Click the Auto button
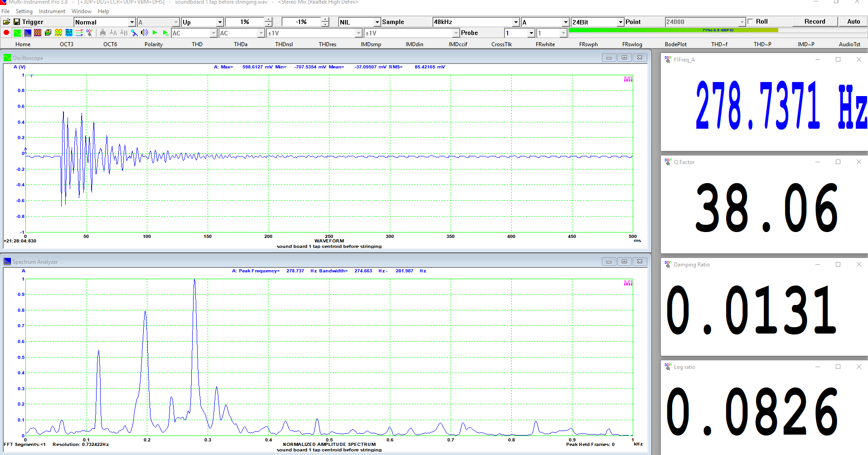868x455 pixels. click(x=853, y=21)
